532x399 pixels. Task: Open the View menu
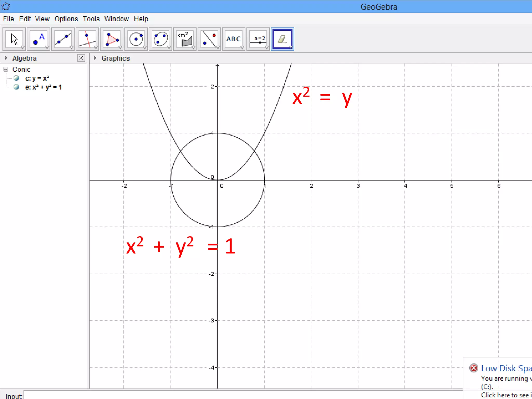tap(42, 19)
